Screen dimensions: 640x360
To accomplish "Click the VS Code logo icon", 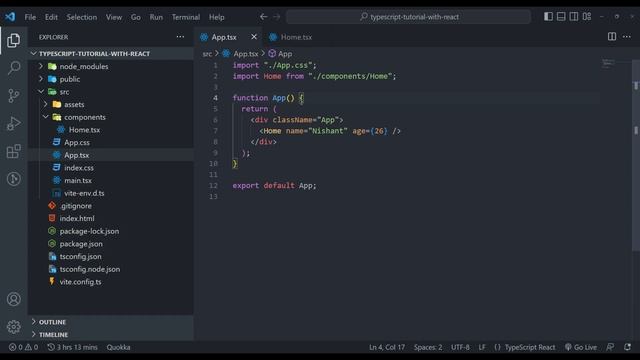I will (10, 17).
